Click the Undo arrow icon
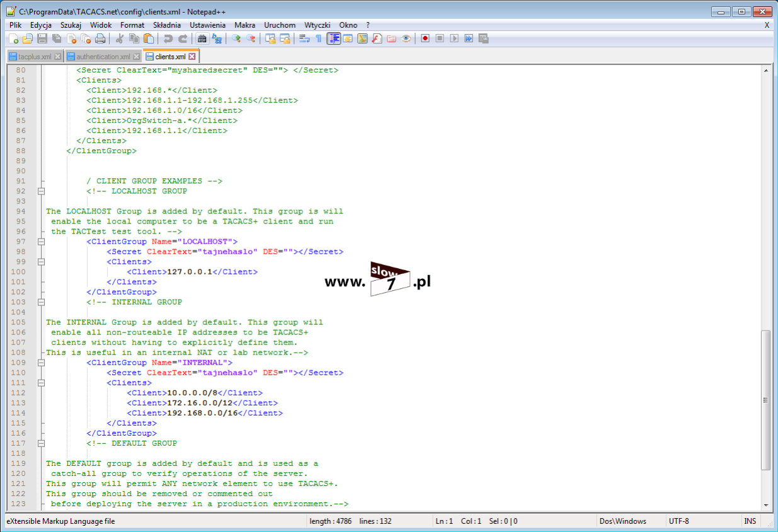Screen dimensions: 778x532 (168, 38)
